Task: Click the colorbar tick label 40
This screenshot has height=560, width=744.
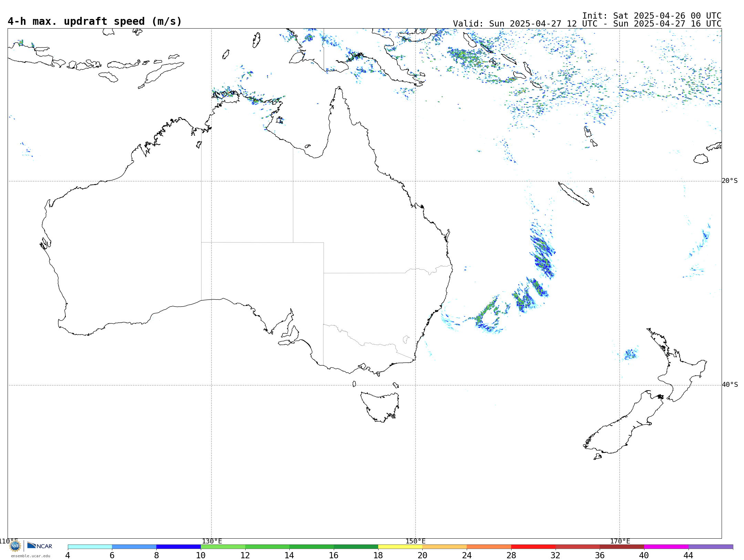Action: pyautogui.click(x=644, y=555)
